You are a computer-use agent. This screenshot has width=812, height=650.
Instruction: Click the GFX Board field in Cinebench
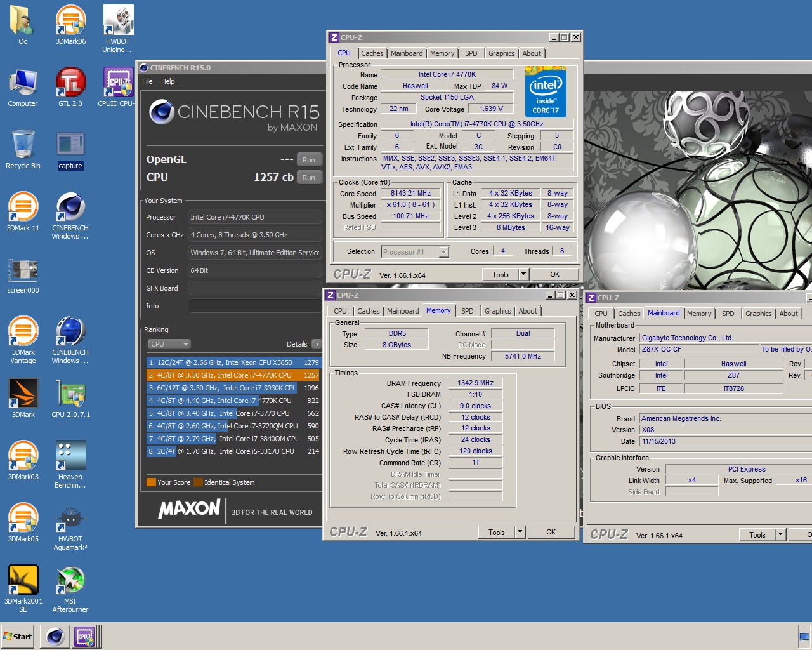coord(255,288)
